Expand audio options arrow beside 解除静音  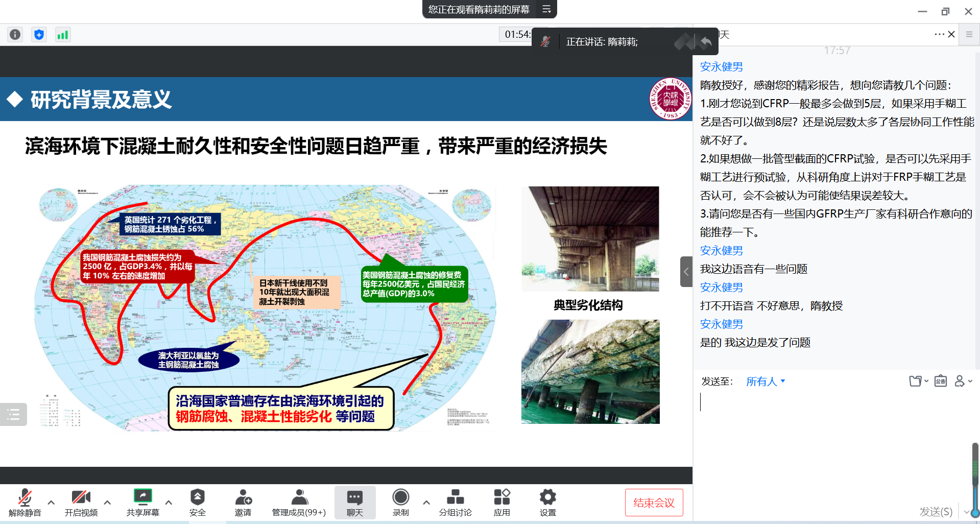(51, 503)
